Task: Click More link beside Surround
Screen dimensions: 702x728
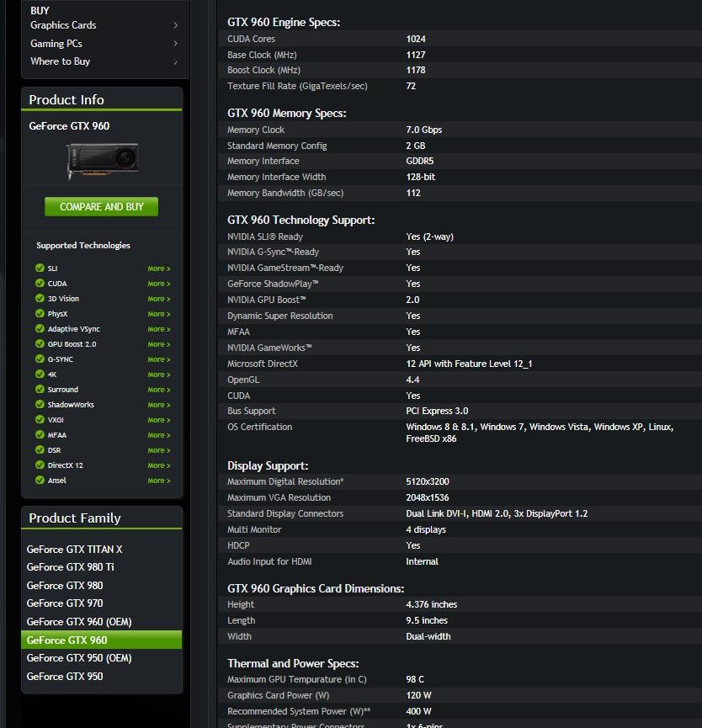Action: [158, 390]
